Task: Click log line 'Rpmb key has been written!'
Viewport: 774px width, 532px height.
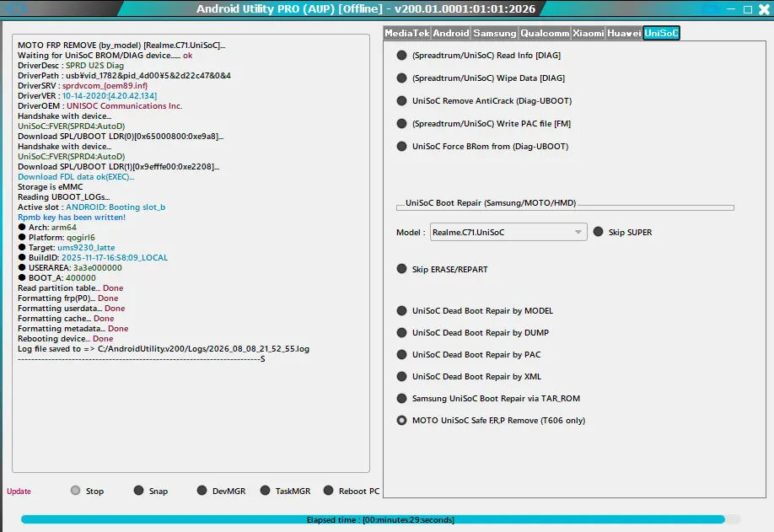Action: [x=72, y=218]
